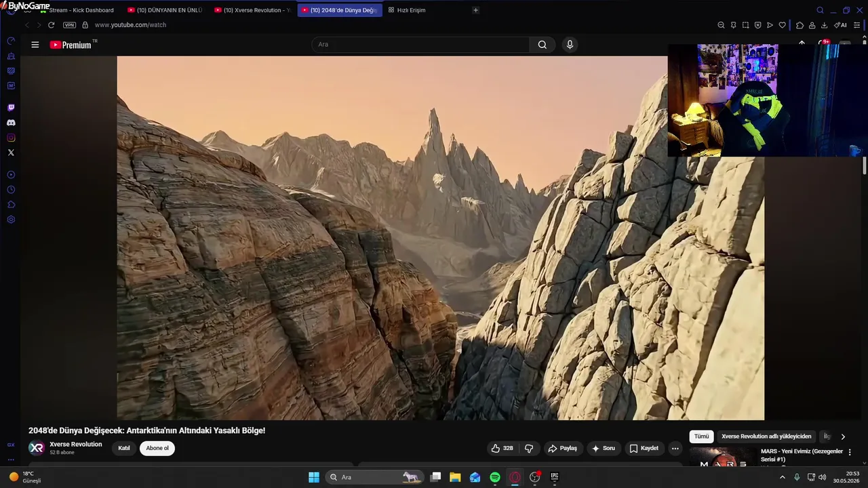Show next filter chips with right chevron

[x=843, y=436]
